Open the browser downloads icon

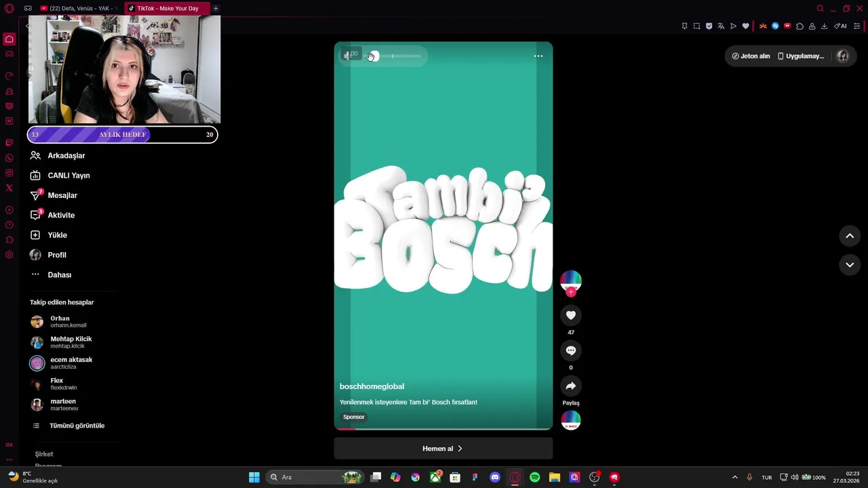[824, 26]
